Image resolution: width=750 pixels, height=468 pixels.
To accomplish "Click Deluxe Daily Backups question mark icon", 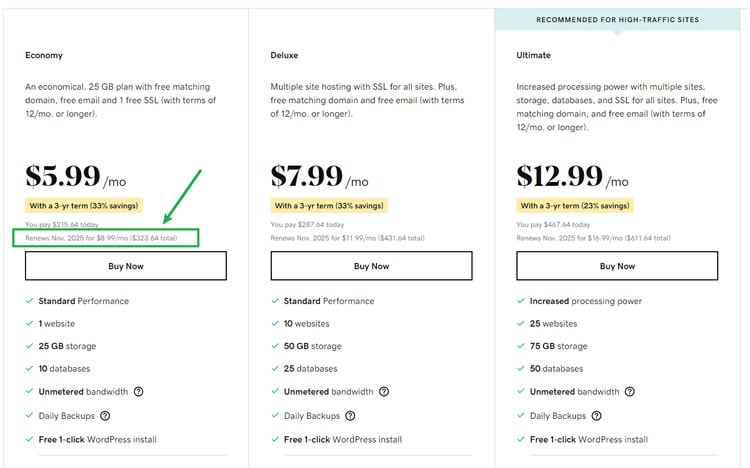I will coord(350,416).
